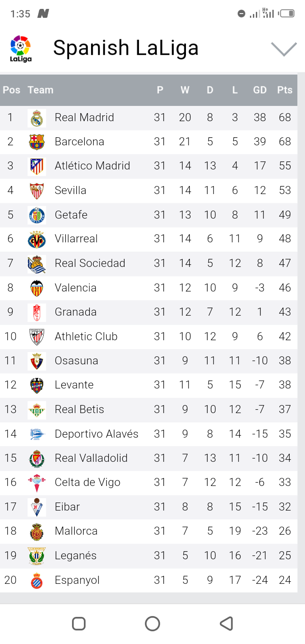Expand the Spanish LaLiga league dropdown chevron

[x=283, y=49]
